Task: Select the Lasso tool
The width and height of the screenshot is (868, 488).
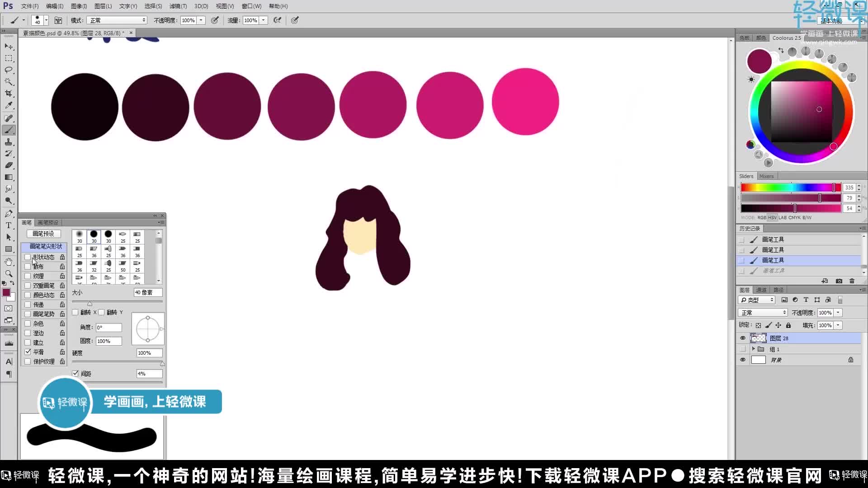Action: (9, 70)
